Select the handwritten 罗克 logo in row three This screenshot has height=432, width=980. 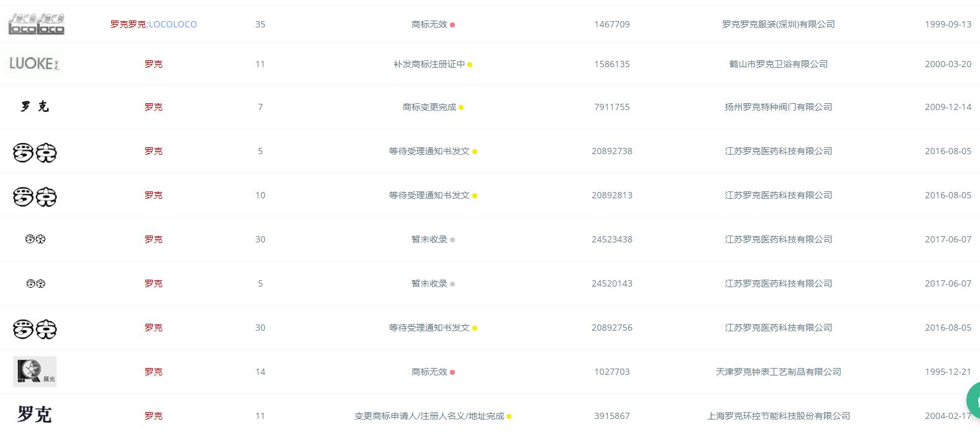[35, 106]
